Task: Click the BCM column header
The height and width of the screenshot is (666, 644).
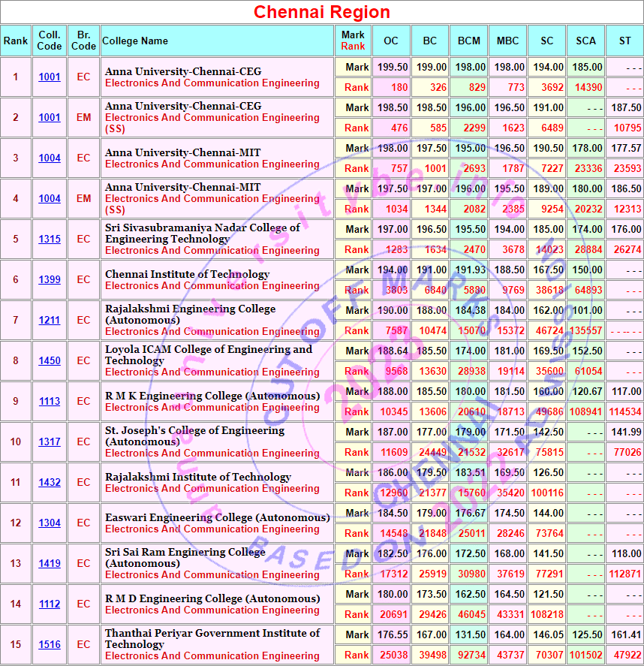Action: click(x=468, y=41)
